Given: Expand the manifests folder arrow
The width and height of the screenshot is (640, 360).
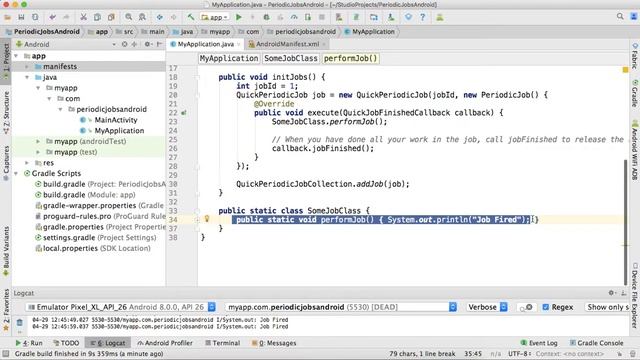Looking at the screenshot, I should click(27, 67).
